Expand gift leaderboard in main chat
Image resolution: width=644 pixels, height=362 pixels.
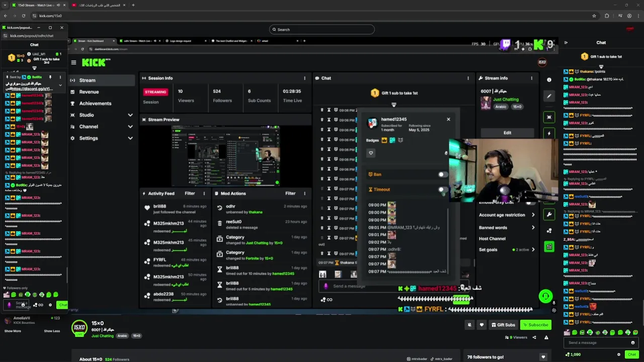coord(601,66)
